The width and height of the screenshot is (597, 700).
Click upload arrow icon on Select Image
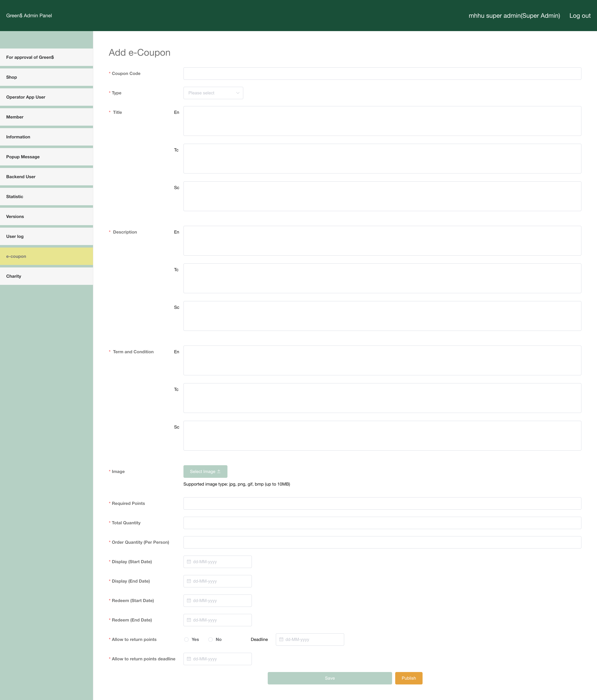(x=219, y=471)
